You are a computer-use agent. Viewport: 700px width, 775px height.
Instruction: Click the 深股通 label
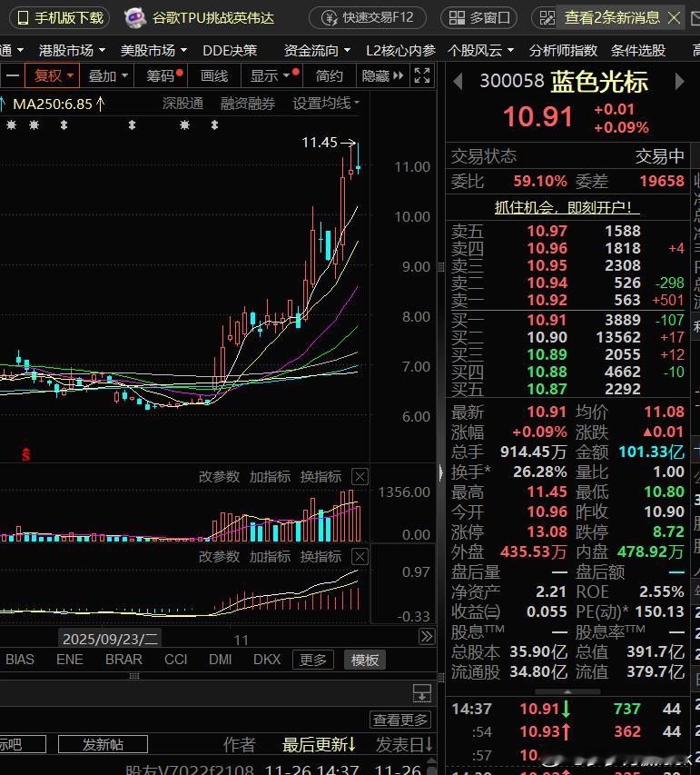click(182, 104)
